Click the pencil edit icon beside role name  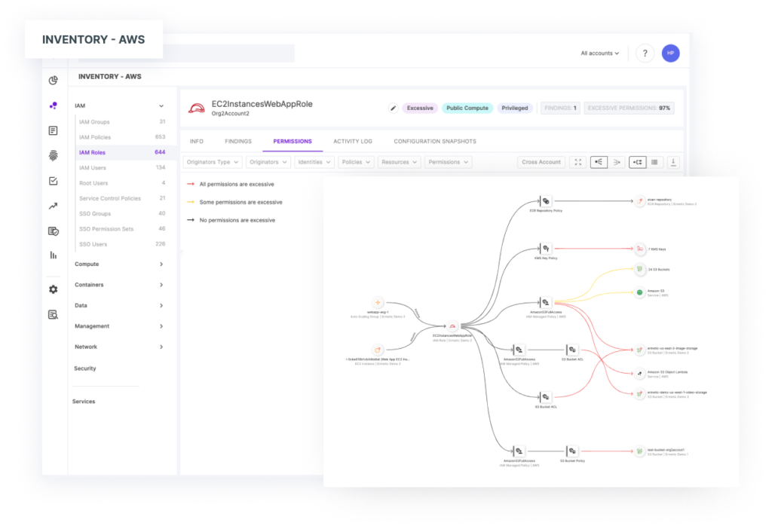click(x=393, y=109)
